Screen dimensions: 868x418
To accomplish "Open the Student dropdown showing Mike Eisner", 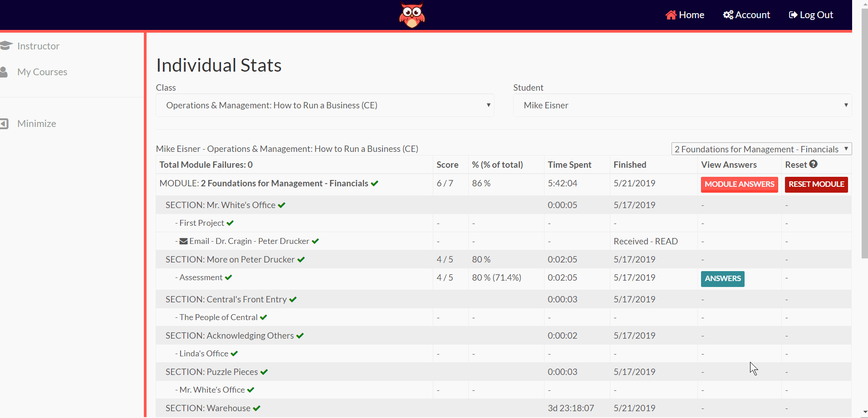I will point(682,105).
